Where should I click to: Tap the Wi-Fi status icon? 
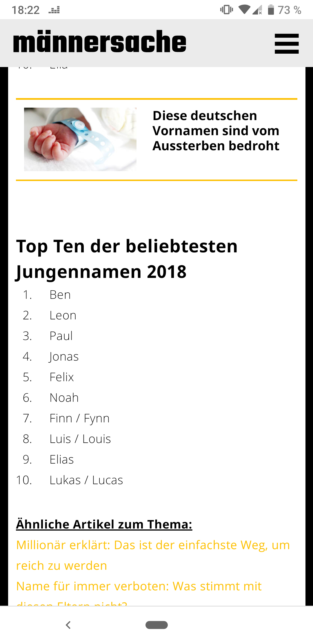point(244,10)
